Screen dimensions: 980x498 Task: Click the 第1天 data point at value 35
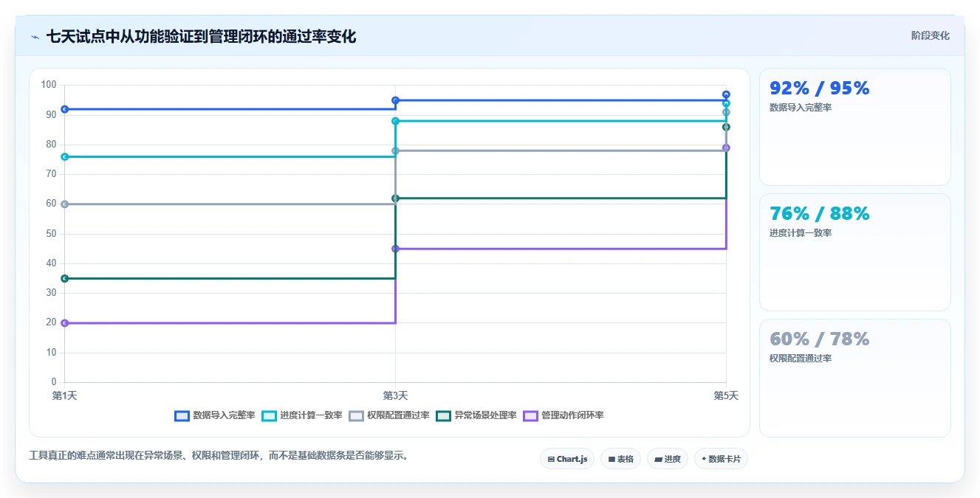[x=65, y=278]
